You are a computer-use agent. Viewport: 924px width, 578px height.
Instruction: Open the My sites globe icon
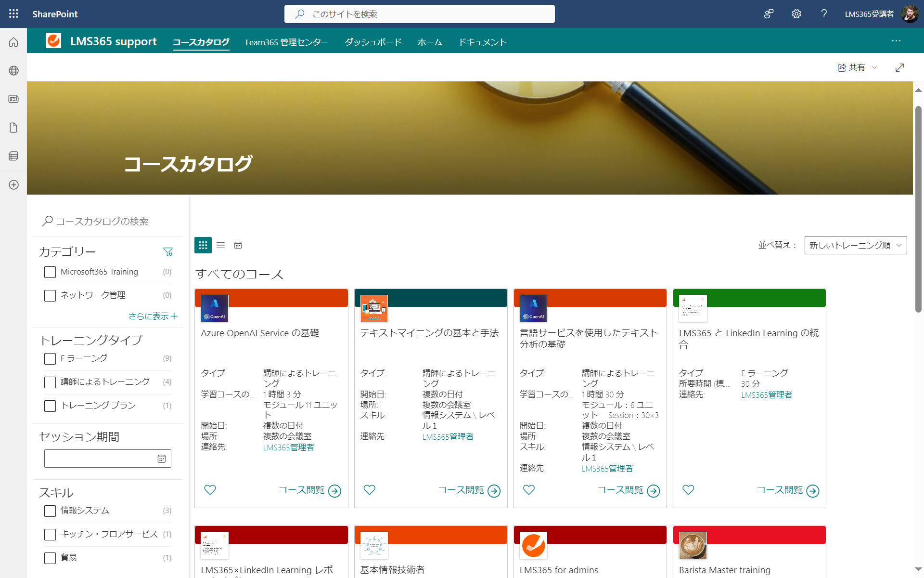click(13, 71)
